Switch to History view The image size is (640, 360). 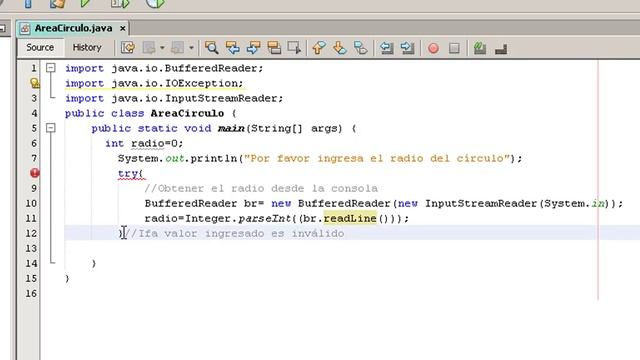click(87, 47)
